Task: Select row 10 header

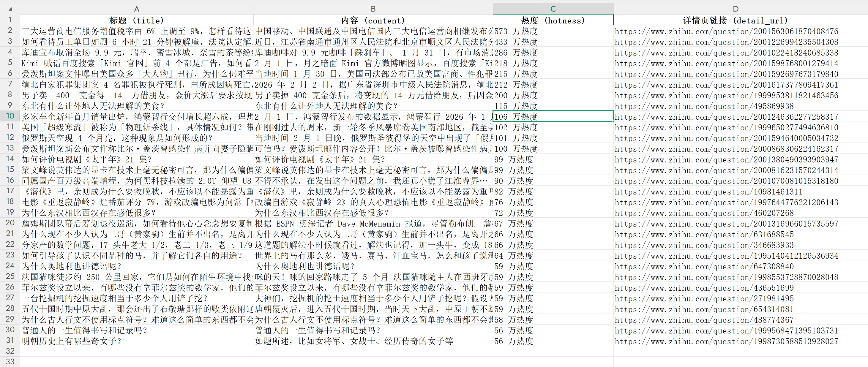Action: tap(10, 116)
